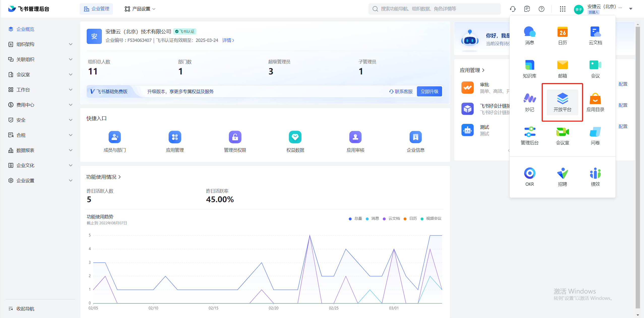Click the 联系客服 link
The image size is (644, 318).
point(401,91)
